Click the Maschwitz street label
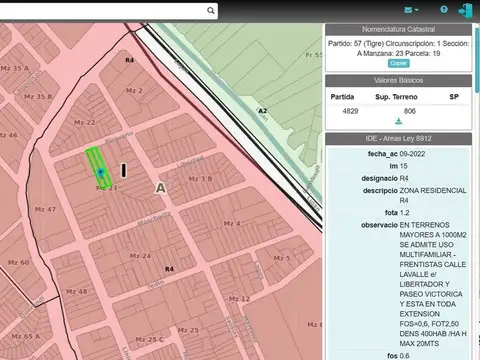The height and width of the screenshot is (360, 480). tap(154, 219)
